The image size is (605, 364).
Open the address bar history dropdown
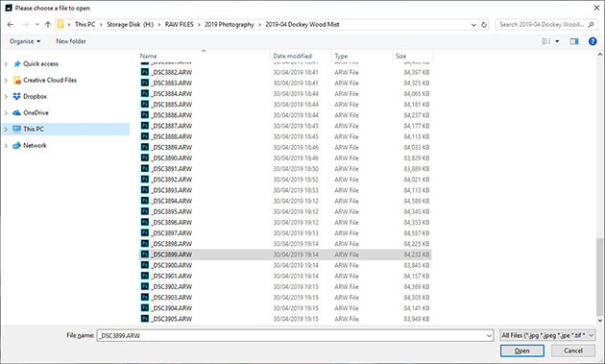pos(473,25)
